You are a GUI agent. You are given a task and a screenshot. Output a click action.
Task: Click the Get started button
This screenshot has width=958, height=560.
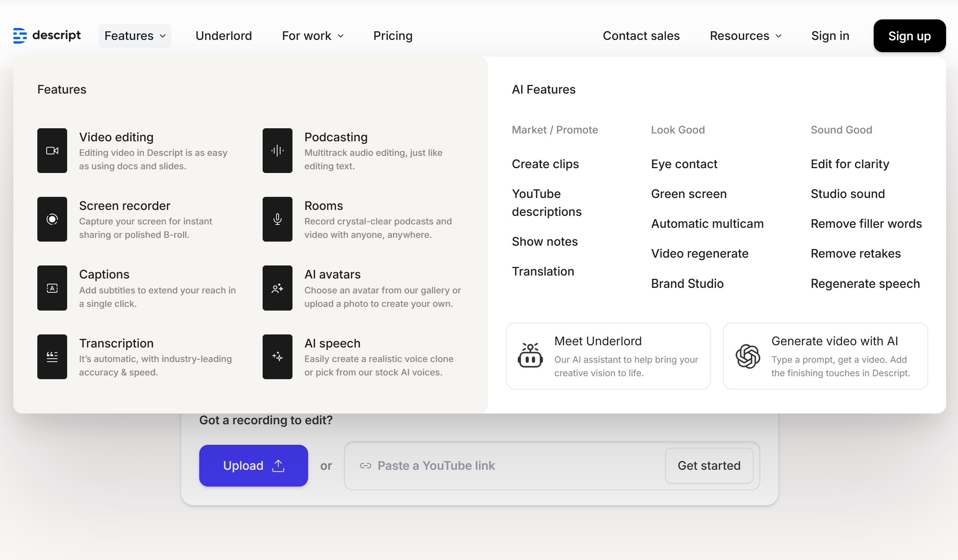pyautogui.click(x=709, y=465)
